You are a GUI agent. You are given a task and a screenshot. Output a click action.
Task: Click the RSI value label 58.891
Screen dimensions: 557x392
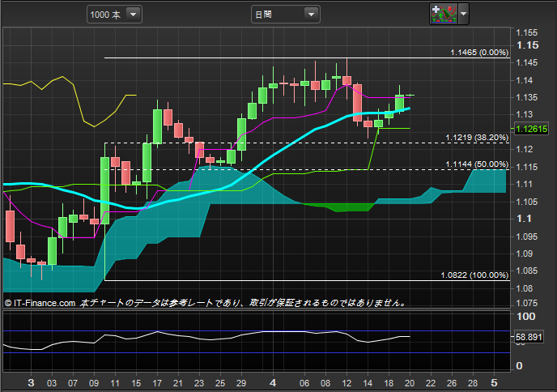[529, 337]
